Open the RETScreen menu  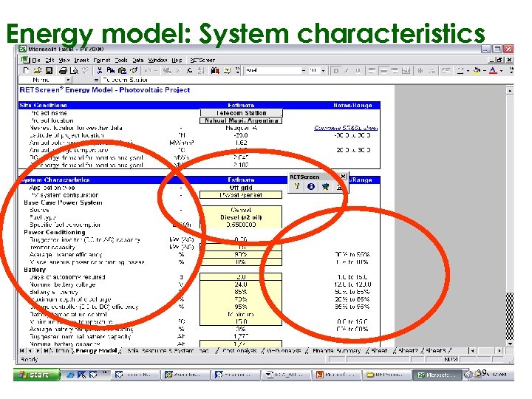[x=202, y=61]
